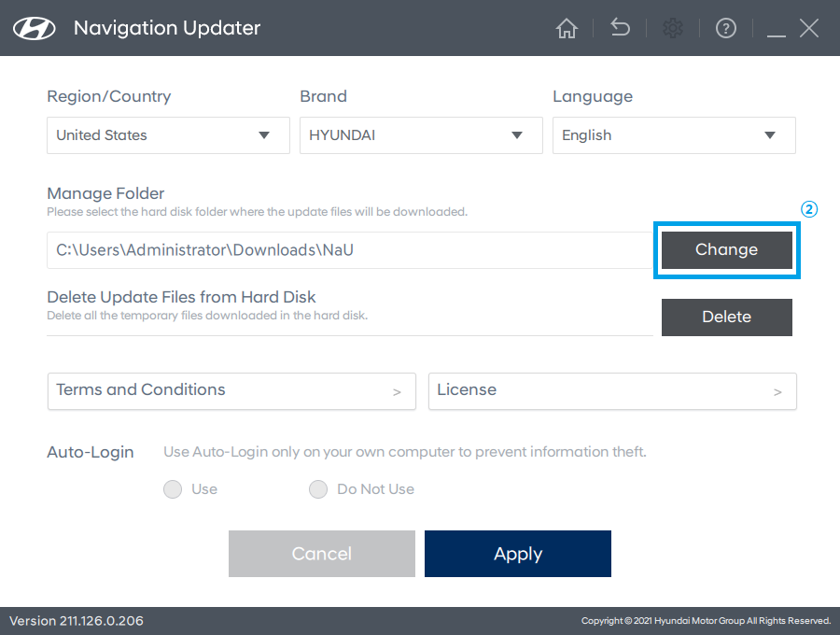
Task: Click the Home icon in the title bar
Action: click(x=567, y=28)
